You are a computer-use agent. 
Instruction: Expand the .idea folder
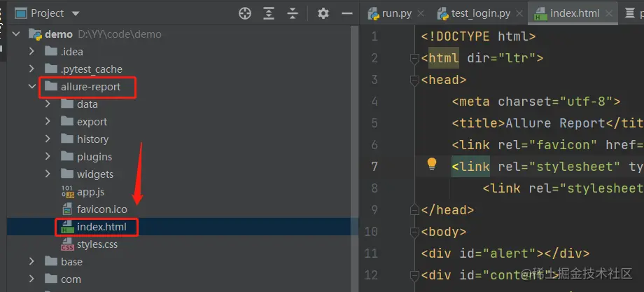pos(31,51)
